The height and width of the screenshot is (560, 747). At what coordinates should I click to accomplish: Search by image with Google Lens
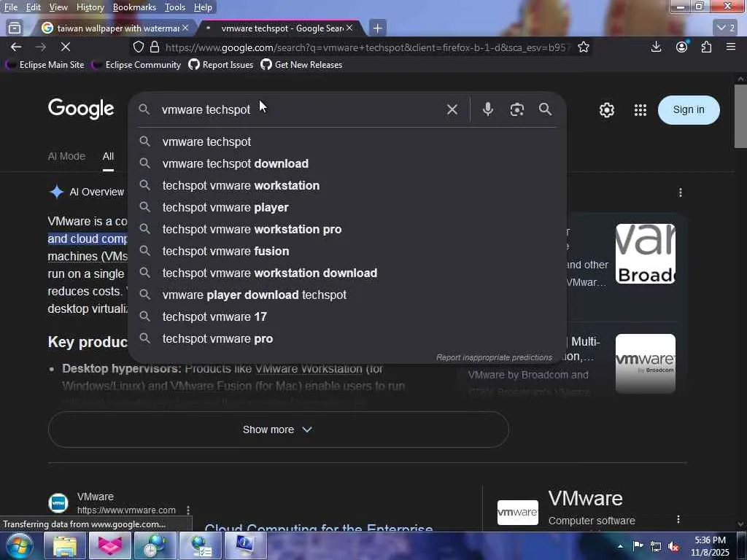(x=517, y=109)
